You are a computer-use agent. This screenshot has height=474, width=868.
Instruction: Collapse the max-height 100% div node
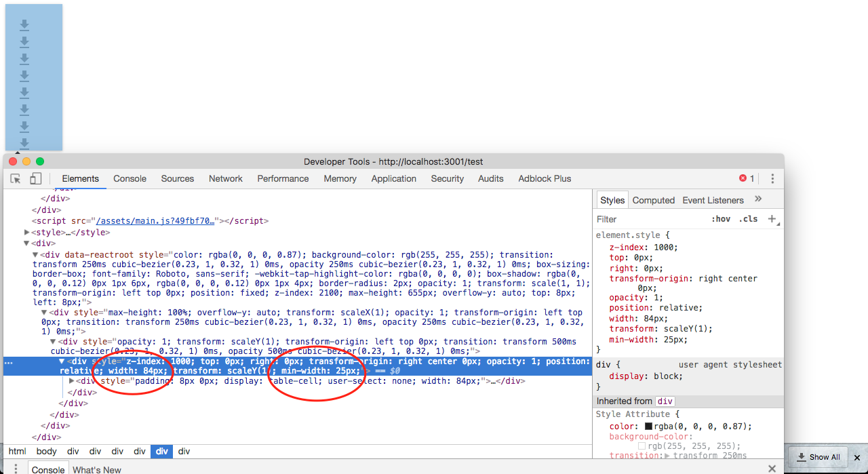45,313
